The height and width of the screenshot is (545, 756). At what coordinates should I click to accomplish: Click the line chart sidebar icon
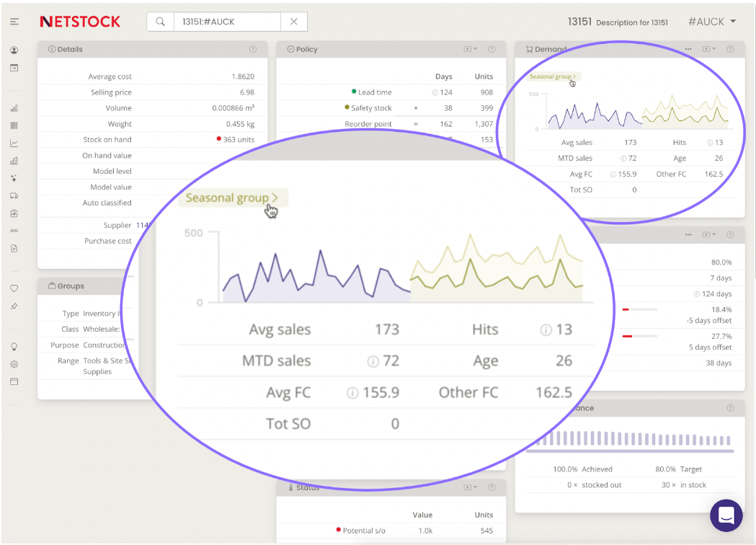tap(14, 143)
